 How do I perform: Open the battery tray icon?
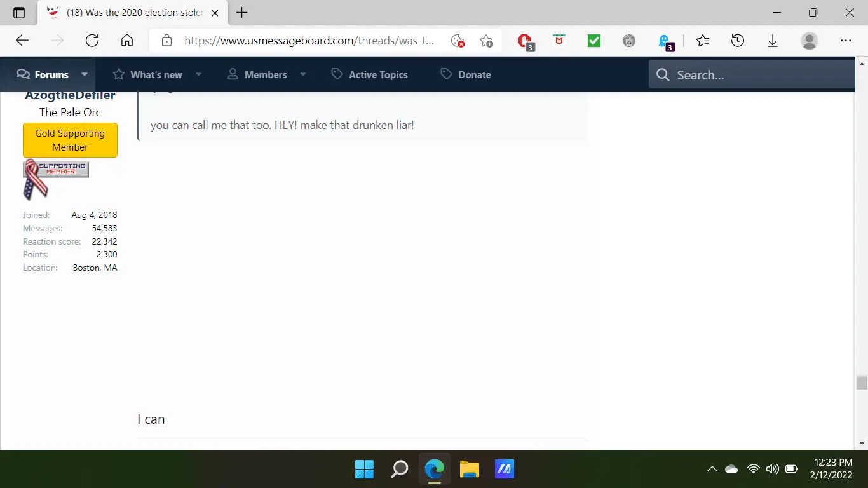(792, 470)
